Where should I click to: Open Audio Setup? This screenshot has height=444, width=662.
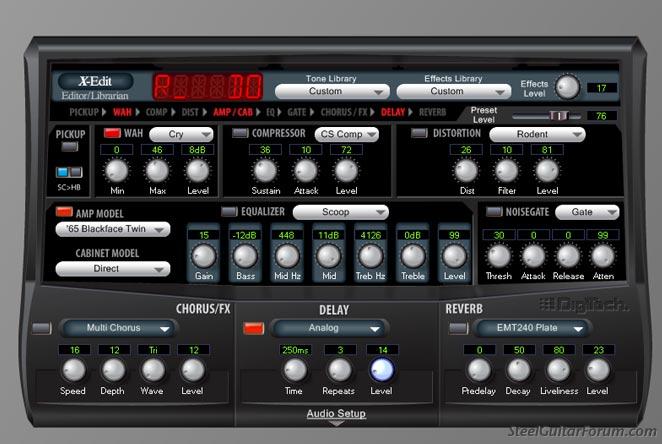coord(336,414)
